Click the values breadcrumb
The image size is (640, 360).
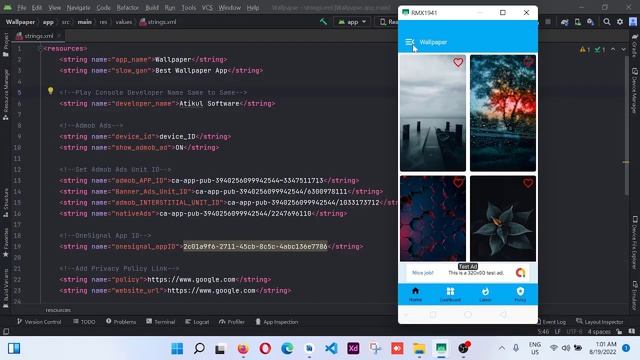123,22
